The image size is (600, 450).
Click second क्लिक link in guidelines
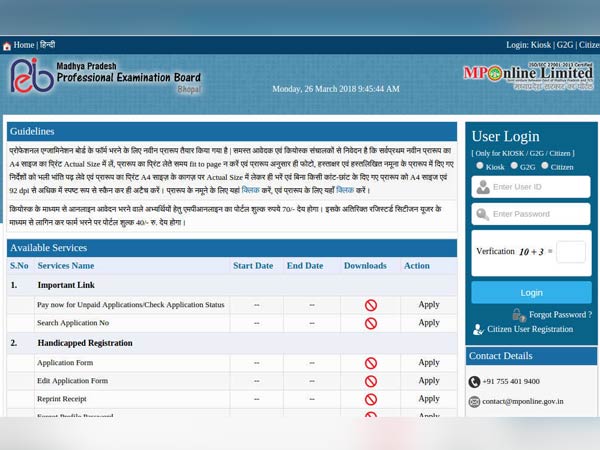[345, 190]
